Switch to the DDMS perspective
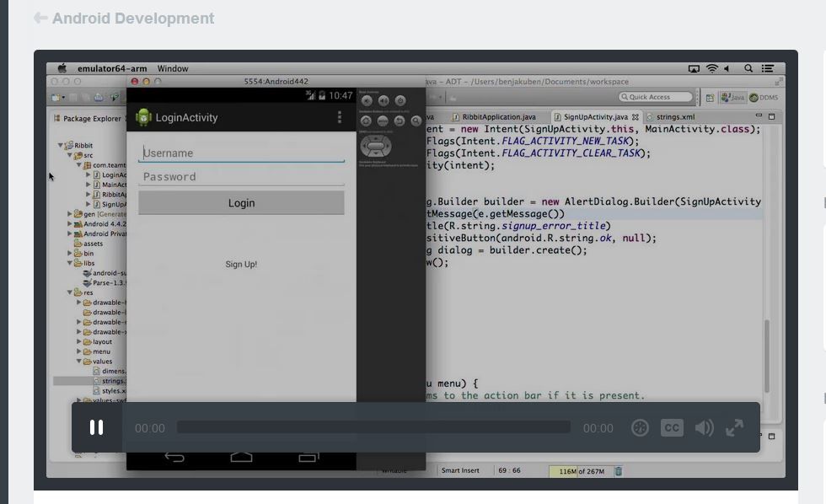The width and height of the screenshot is (826, 504). [764, 98]
